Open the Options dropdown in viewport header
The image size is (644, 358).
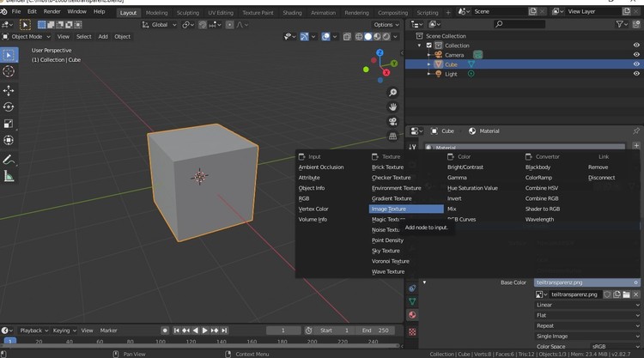tap(386, 25)
